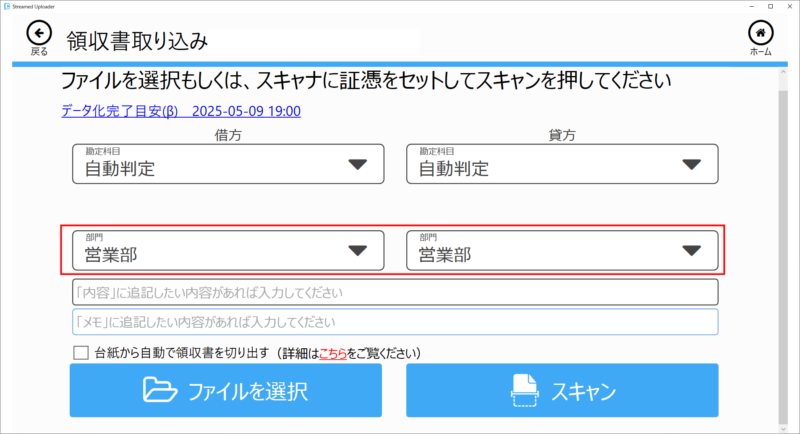Click the 貸方 column heading
Image resolution: width=800 pixels, height=434 pixels.
pyautogui.click(x=562, y=135)
